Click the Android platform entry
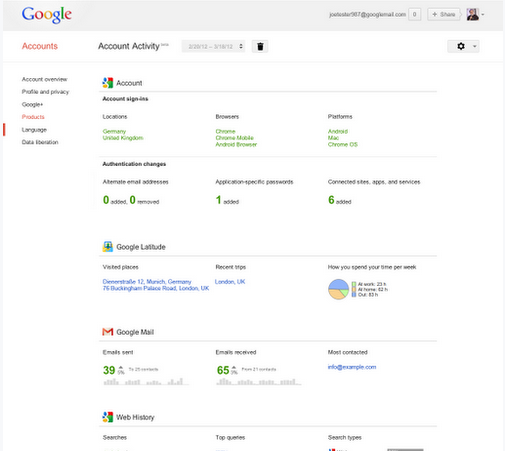 click(x=338, y=131)
